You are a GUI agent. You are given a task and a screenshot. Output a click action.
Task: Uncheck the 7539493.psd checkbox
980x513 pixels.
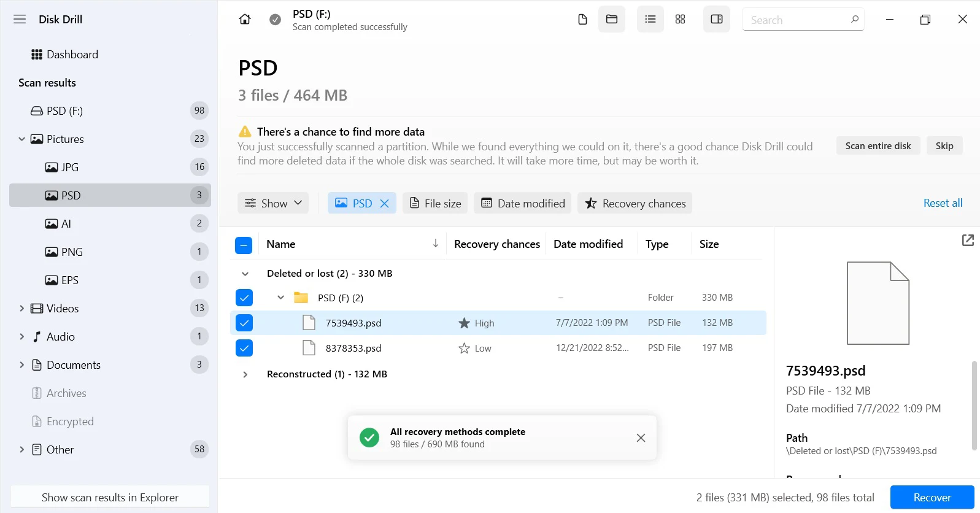(x=244, y=323)
